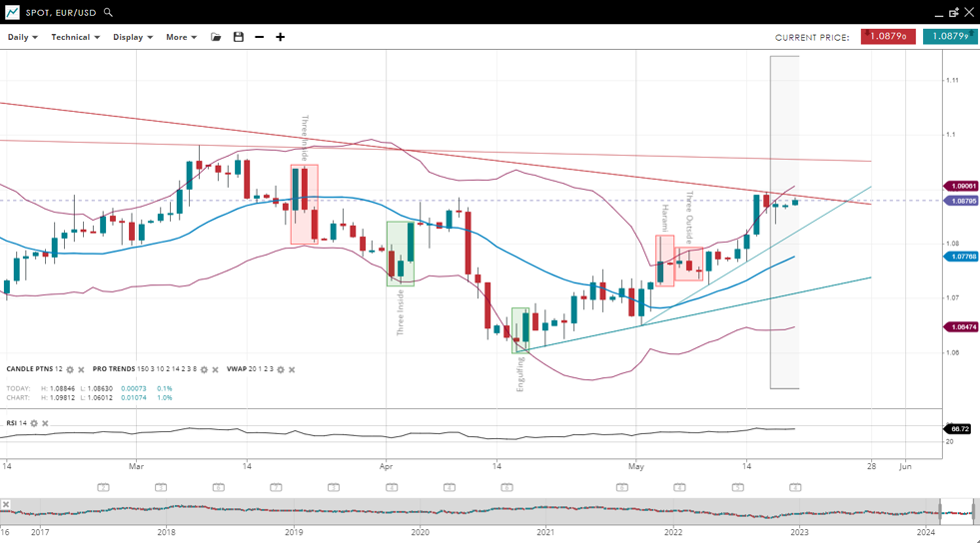Zoom out using the minus icon
The height and width of the screenshot is (543, 980).
[x=260, y=37]
